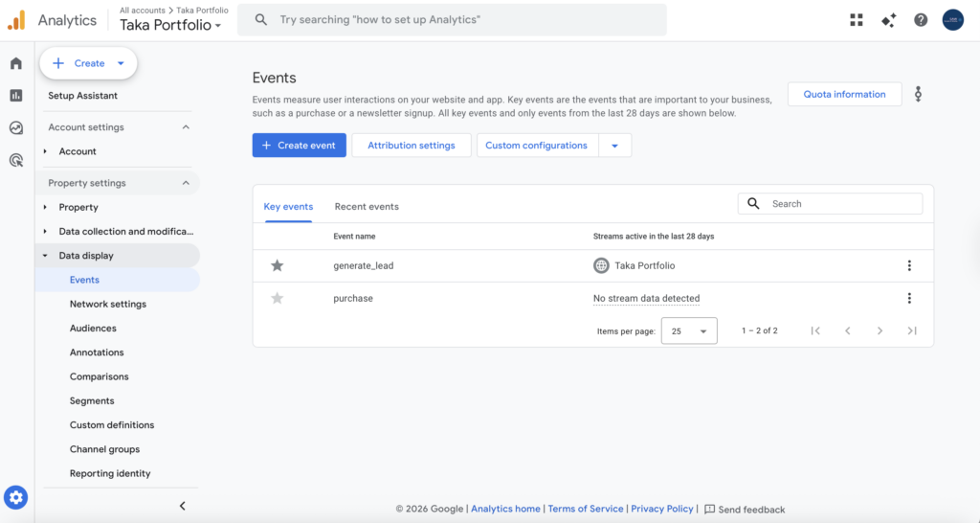
Task: Click the icon next to Quota information
Action: pos(918,95)
